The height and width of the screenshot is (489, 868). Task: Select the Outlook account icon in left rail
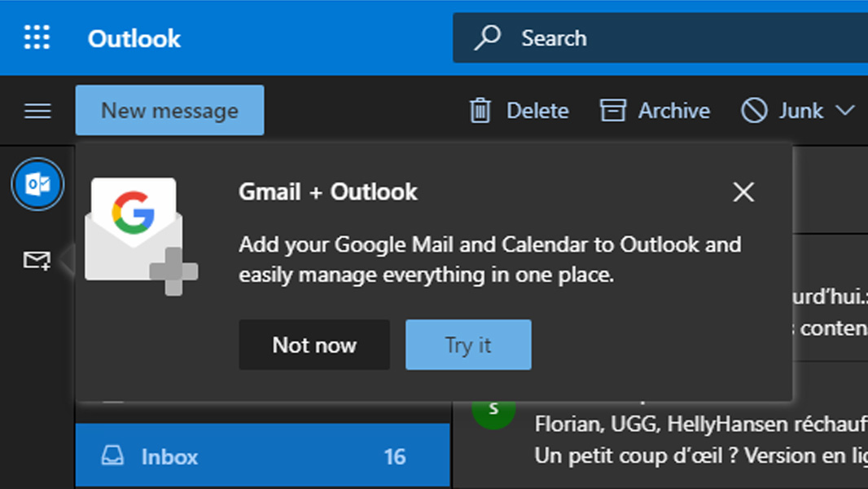coord(37,185)
